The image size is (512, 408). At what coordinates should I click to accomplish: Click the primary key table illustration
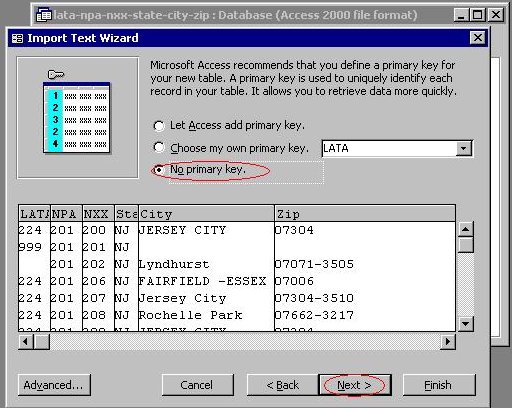pyautogui.click(x=77, y=117)
